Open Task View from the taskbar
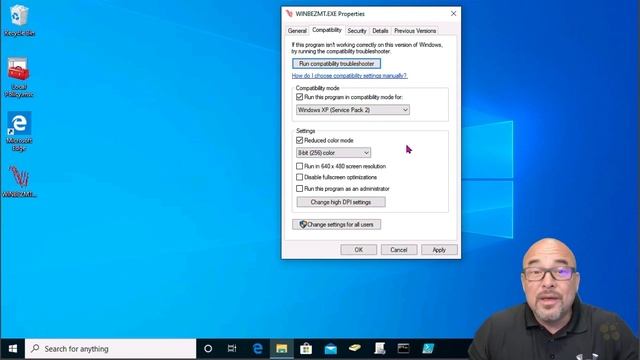 [x=232, y=349]
